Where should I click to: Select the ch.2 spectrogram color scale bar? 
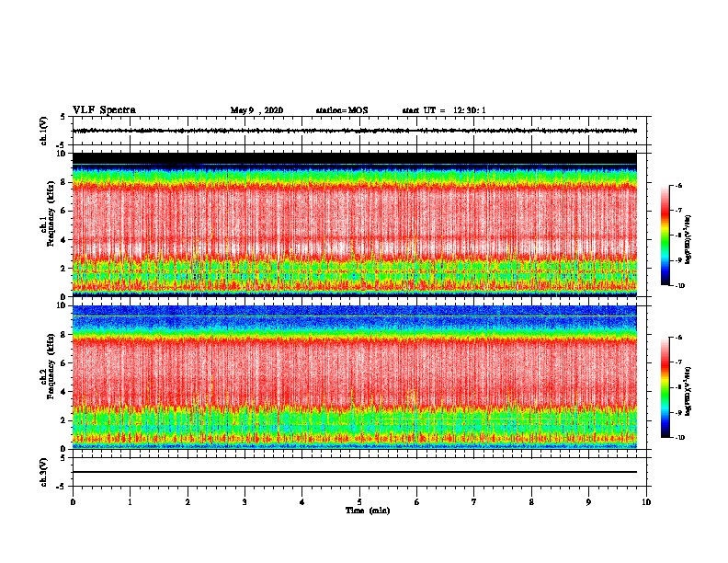[665, 387]
